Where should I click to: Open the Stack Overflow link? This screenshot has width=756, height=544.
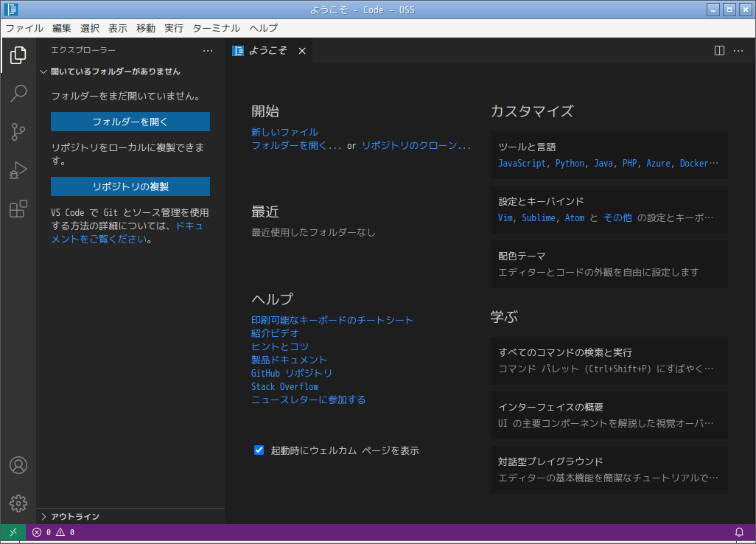[x=284, y=386]
